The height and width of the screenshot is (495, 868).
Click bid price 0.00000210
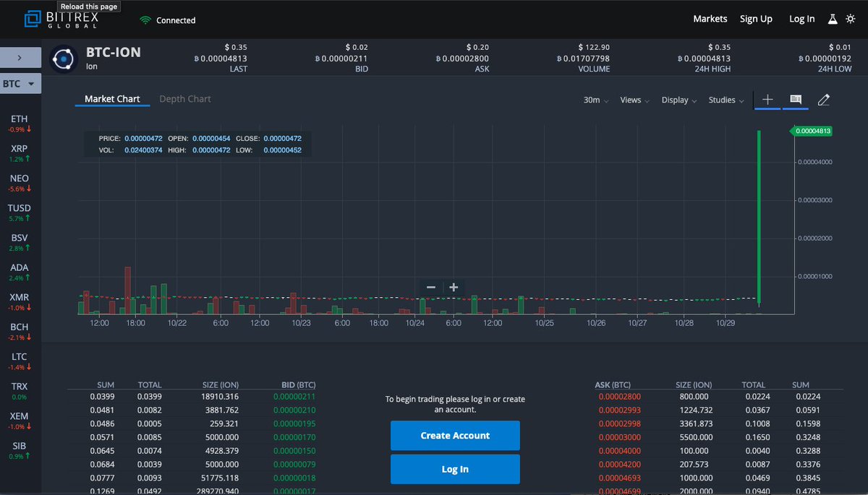tap(295, 410)
